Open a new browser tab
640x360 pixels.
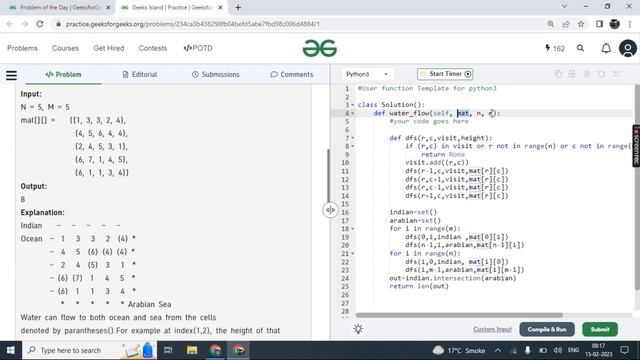click(238, 7)
